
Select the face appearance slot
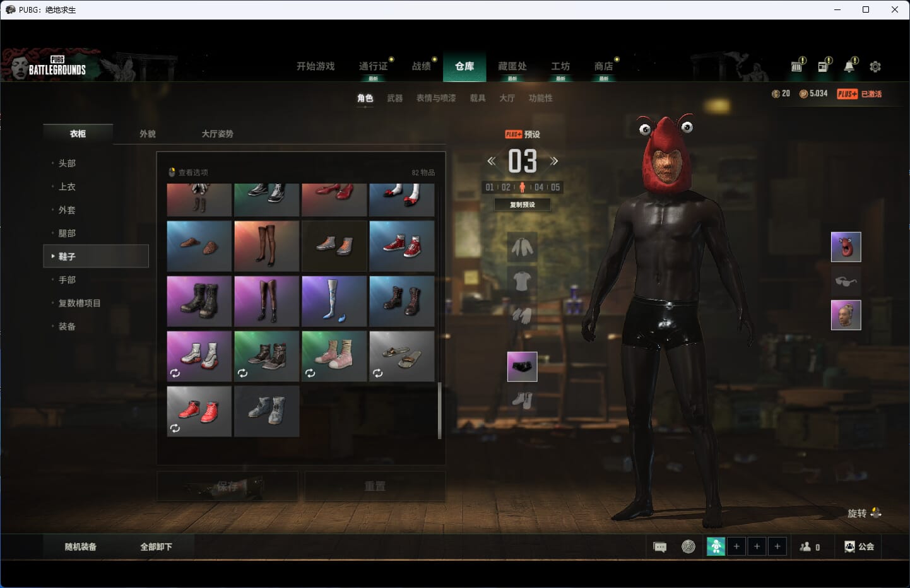point(846,315)
